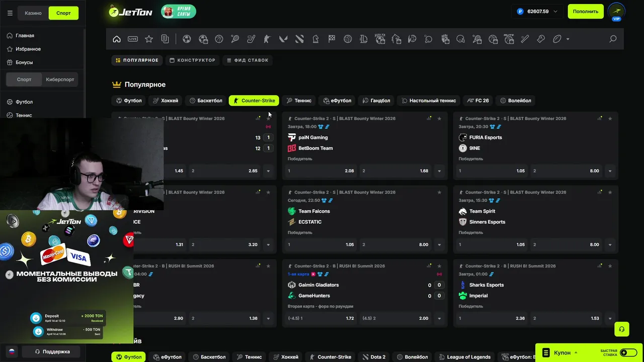Select the rugby ball icon
The width and height of the screenshot is (644, 362).
coord(557,39)
